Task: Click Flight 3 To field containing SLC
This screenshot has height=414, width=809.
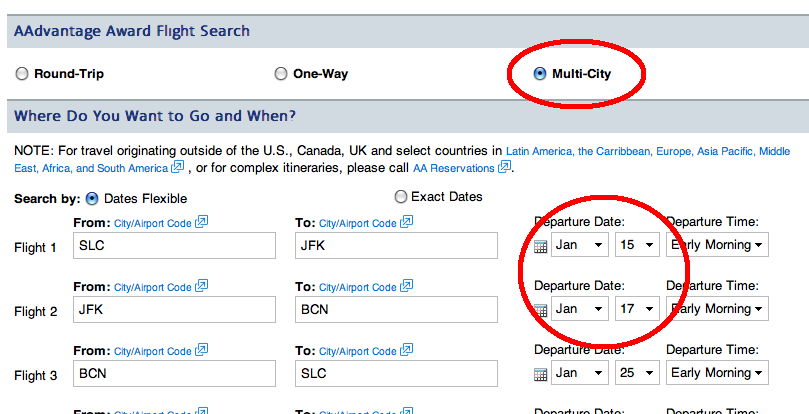Action: 396,373
